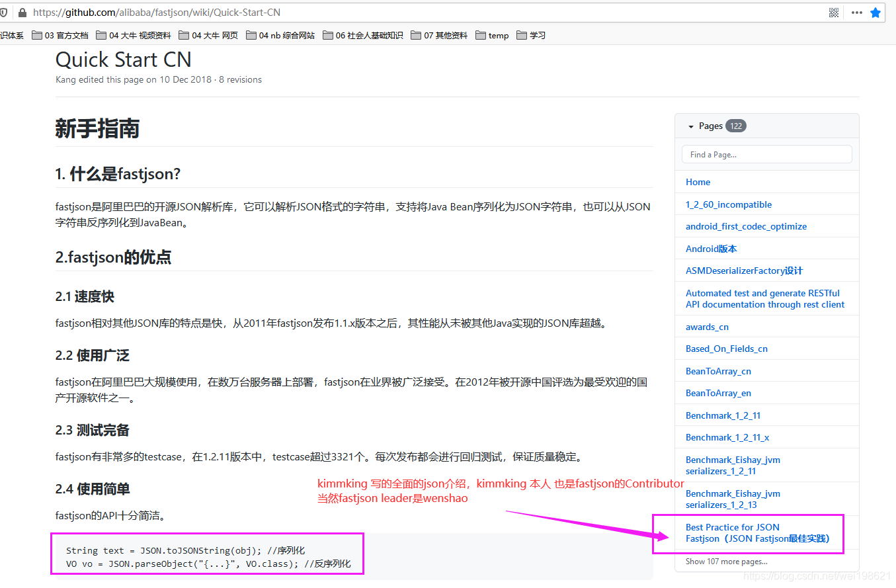This screenshot has width=896, height=588.
Task: Open the 07 其他资料 bookmark folder
Action: [x=438, y=36]
